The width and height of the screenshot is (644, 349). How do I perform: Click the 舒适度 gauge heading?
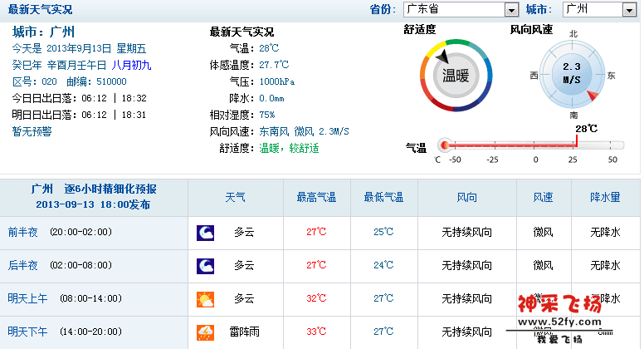tap(420, 30)
